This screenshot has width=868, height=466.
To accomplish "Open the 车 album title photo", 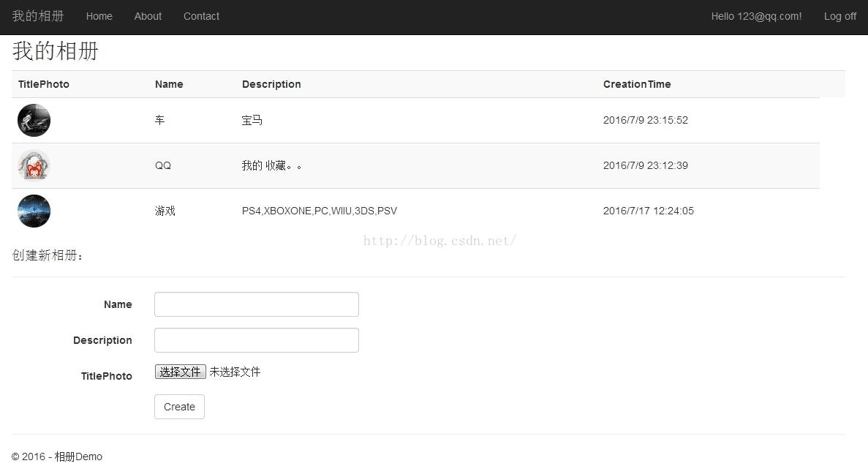I will 34,120.
